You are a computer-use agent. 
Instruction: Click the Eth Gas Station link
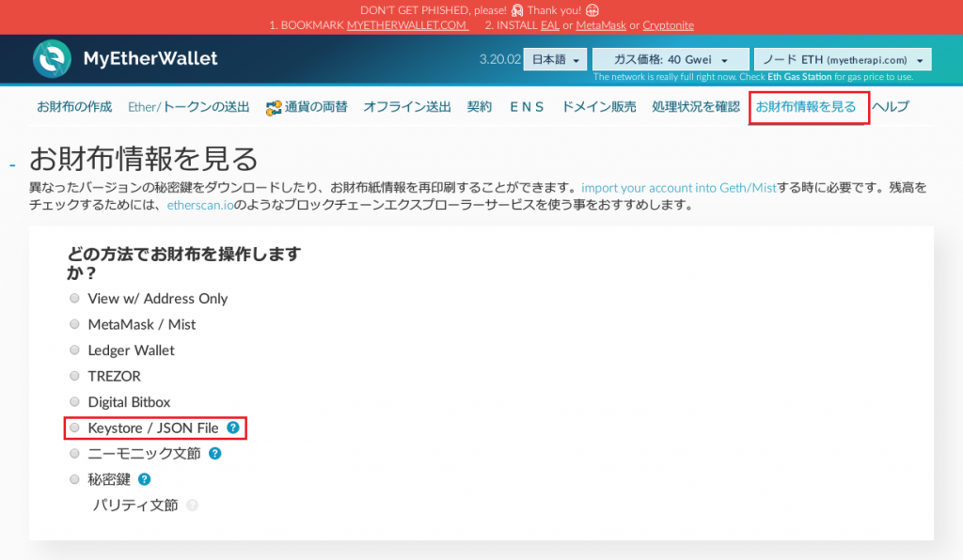coord(799,77)
